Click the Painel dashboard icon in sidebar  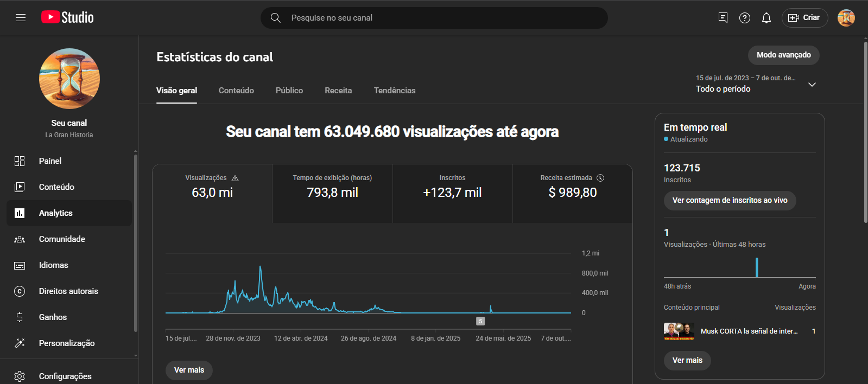coord(20,161)
